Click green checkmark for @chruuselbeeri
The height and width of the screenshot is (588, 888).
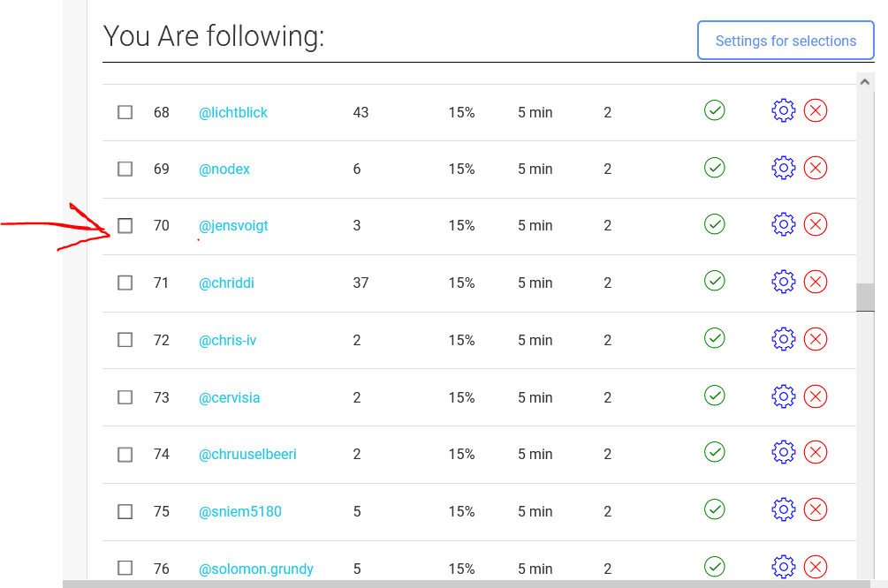[714, 452]
